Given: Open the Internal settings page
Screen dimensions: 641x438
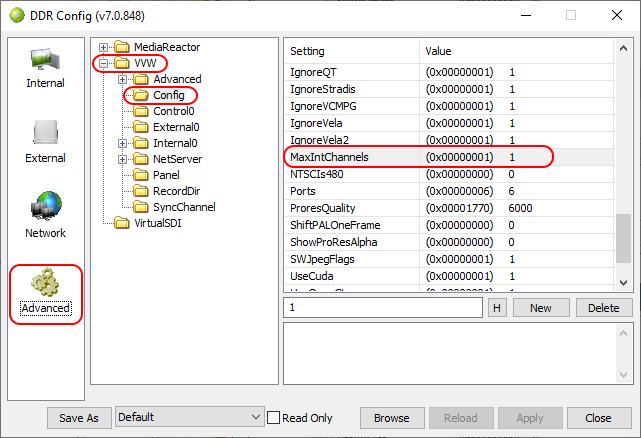Looking at the screenshot, I should [x=45, y=68].
